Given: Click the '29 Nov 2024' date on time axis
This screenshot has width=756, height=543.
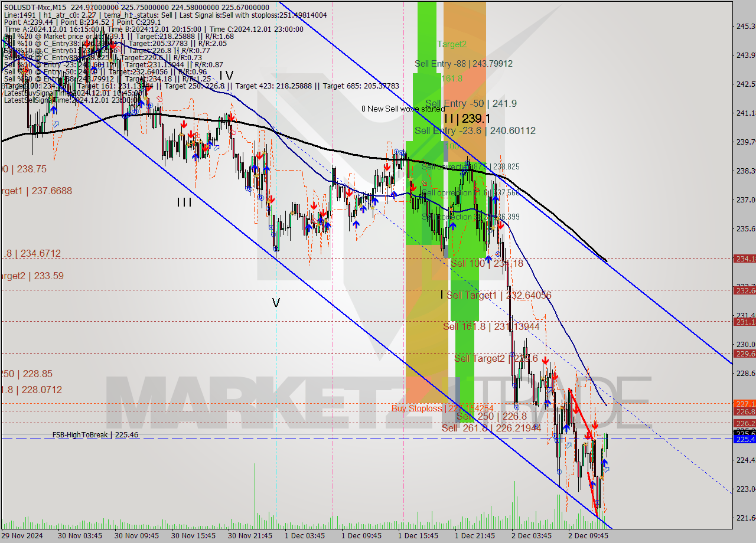Looking at the screenshot, I should click(22, 536).
